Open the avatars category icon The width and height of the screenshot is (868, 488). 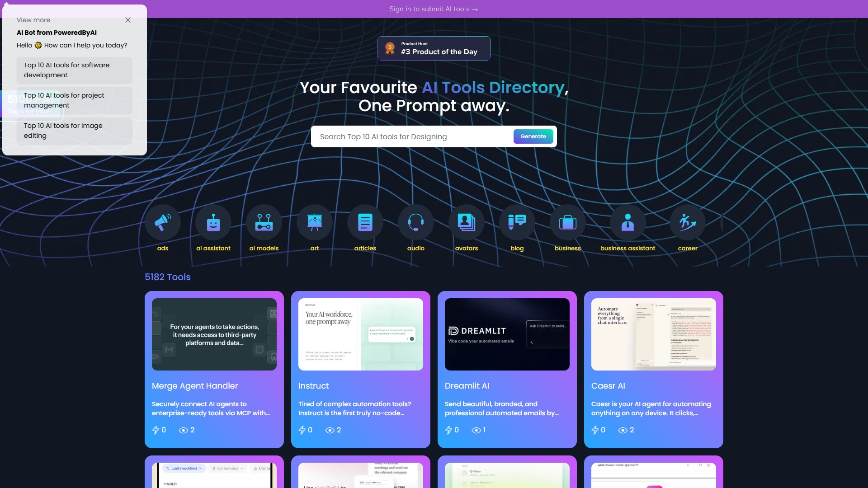click(x=467, y=222)
